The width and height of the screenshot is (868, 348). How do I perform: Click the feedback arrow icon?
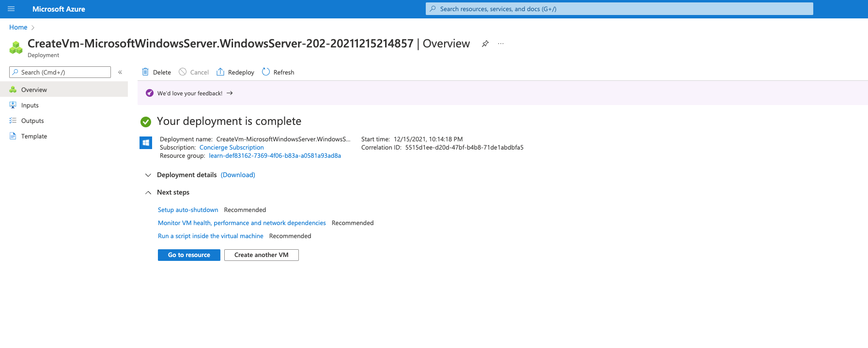(230, 93)
